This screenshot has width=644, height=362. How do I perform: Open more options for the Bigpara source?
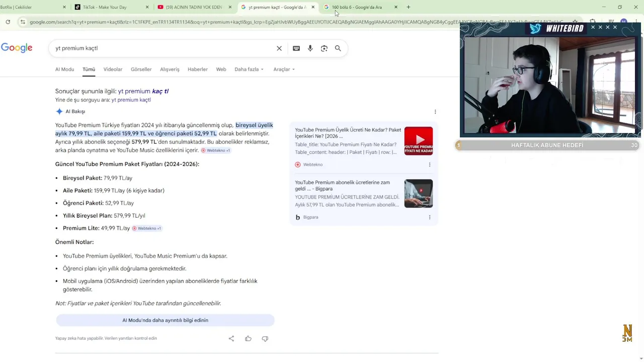(430, 217)
